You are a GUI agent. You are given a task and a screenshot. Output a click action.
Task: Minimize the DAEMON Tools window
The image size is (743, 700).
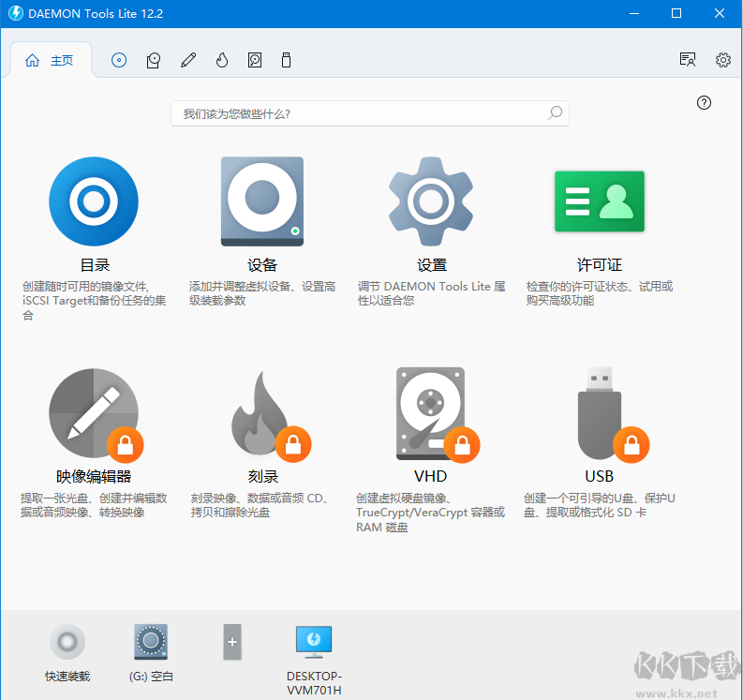tap(634, 13)
